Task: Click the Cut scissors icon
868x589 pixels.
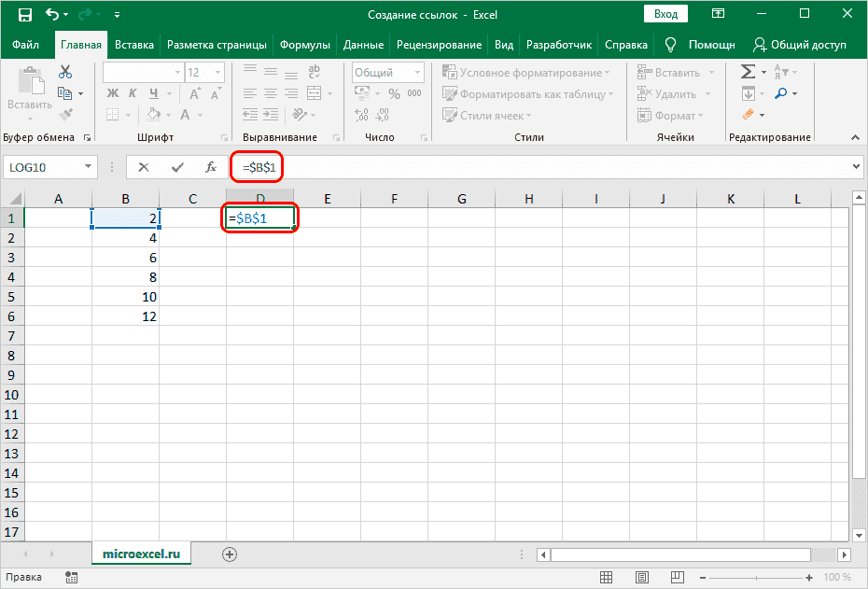Action: [x=65, y=72]
